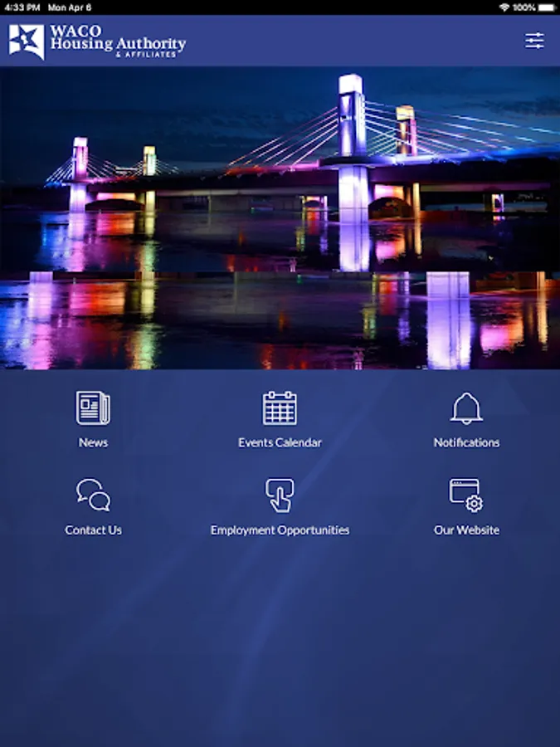560x747 pixels.
Task: Select the Contact Us label
Action: pyautogui.click(x=93, y=530)
